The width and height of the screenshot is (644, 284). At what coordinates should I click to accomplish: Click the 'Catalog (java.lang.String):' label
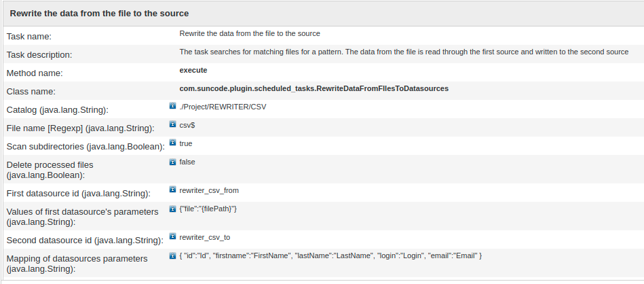(58, 109)
